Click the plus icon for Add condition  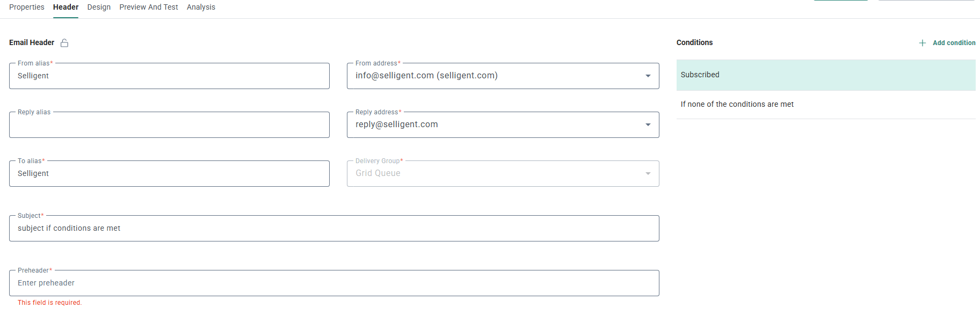coord(923,43)
